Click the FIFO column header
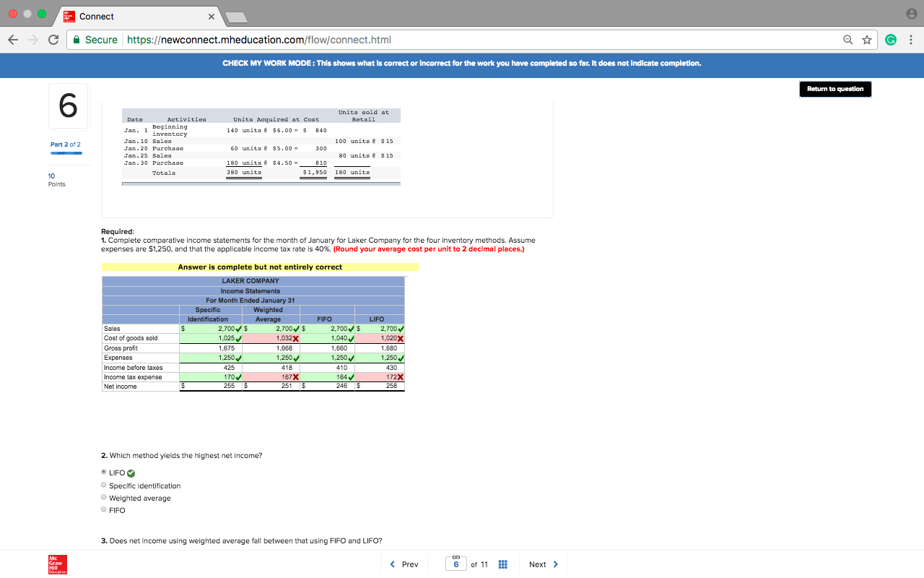Image resolution: width=924 pixels, height=578 pixels. pos(324,319)
